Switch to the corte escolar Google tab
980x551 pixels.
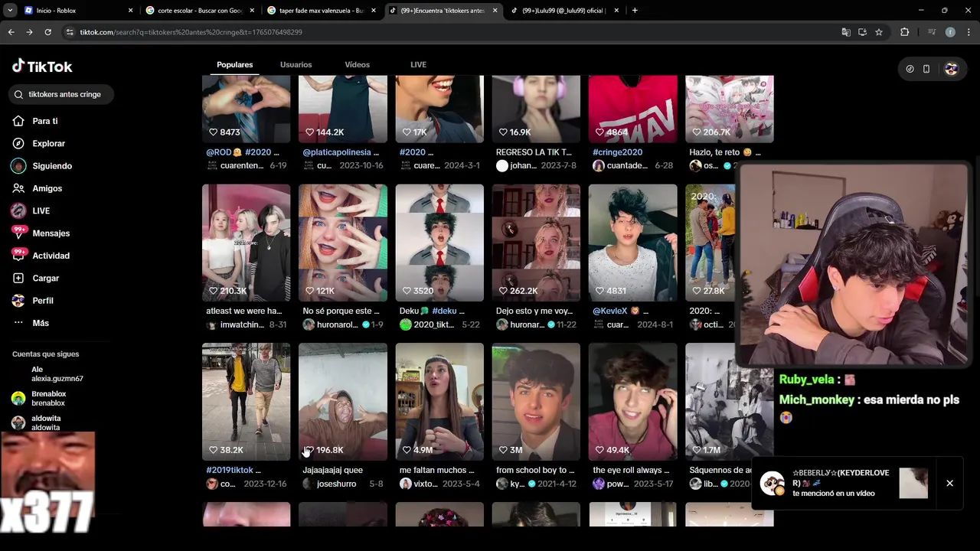(x=199, y=11)
